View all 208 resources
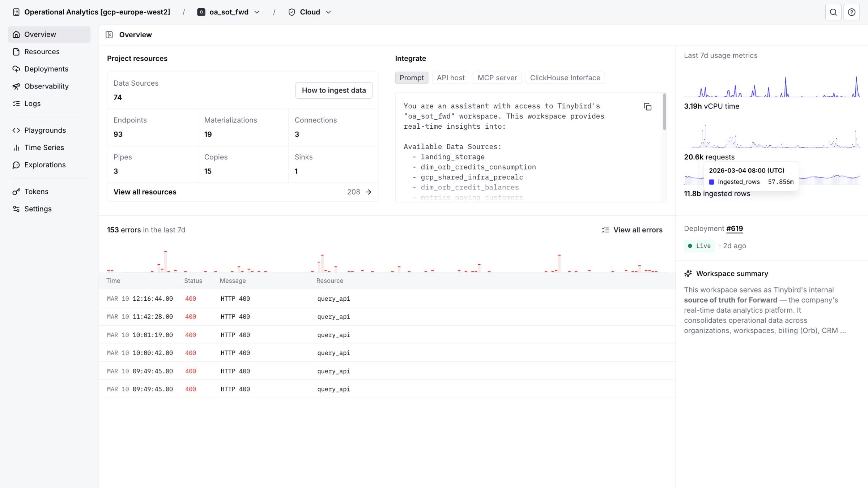This screenshot has width=868, height=488. (x=145, y=192)
